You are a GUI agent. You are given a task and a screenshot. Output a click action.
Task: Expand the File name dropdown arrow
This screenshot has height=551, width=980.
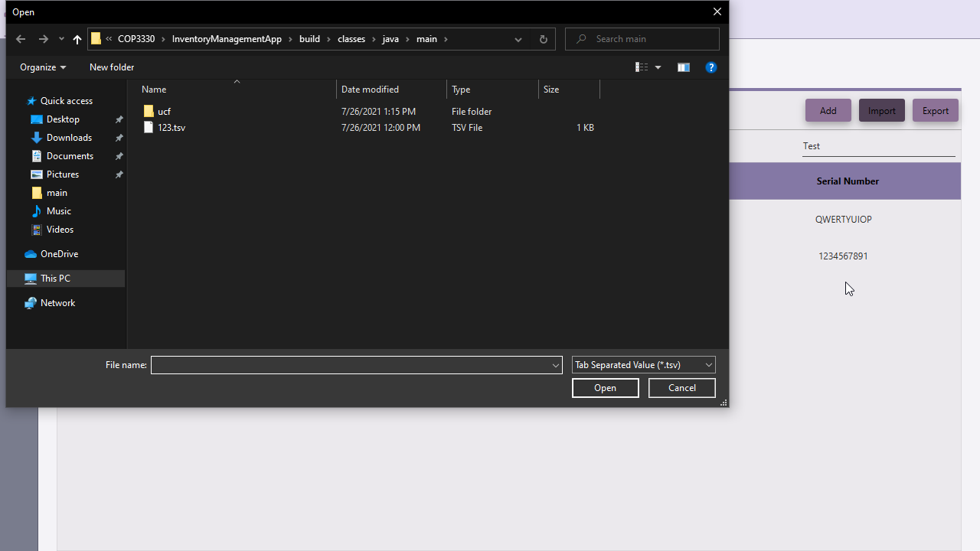tap(556, 365)
